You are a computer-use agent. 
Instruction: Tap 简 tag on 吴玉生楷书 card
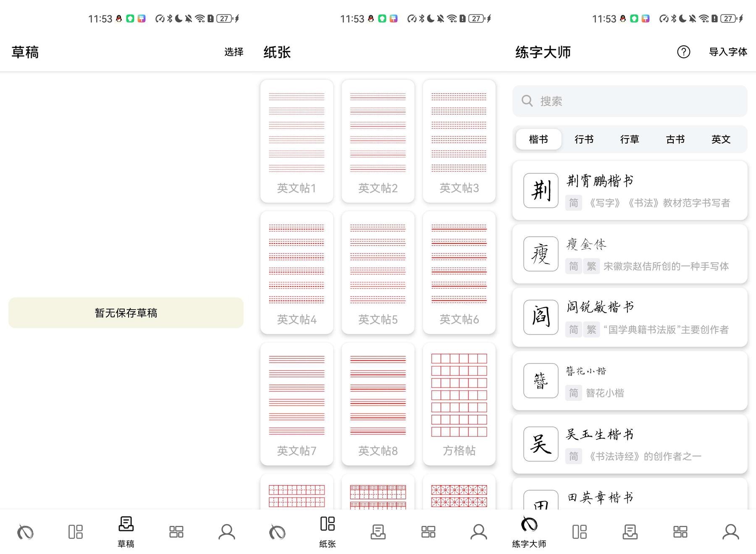click(x=573, y=456)
